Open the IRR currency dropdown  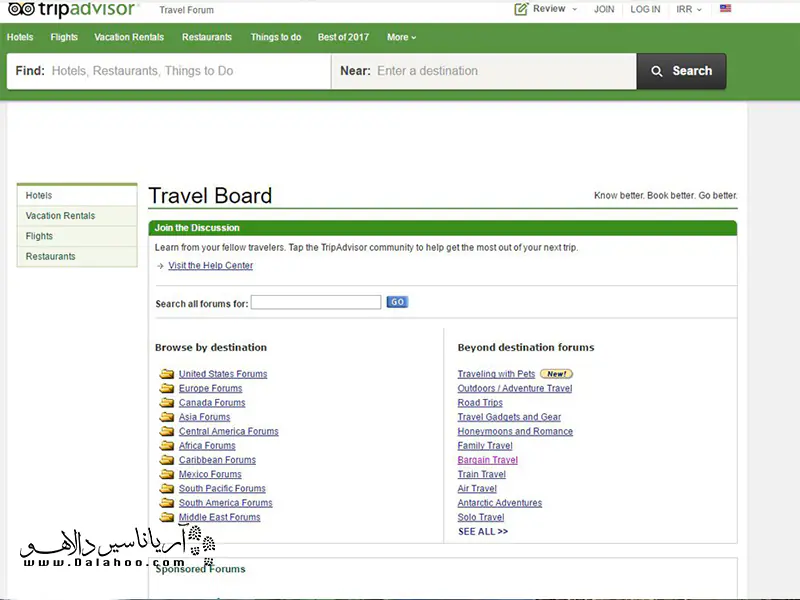[x=689, y=9]
